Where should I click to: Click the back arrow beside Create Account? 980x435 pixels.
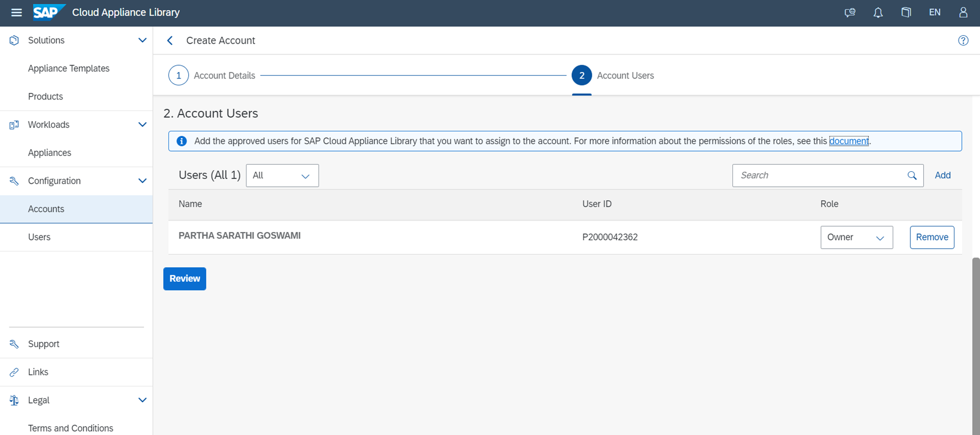[170, 41]
